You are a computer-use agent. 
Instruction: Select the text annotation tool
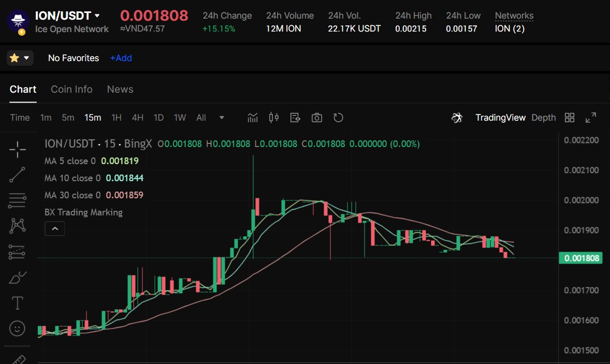18,303
